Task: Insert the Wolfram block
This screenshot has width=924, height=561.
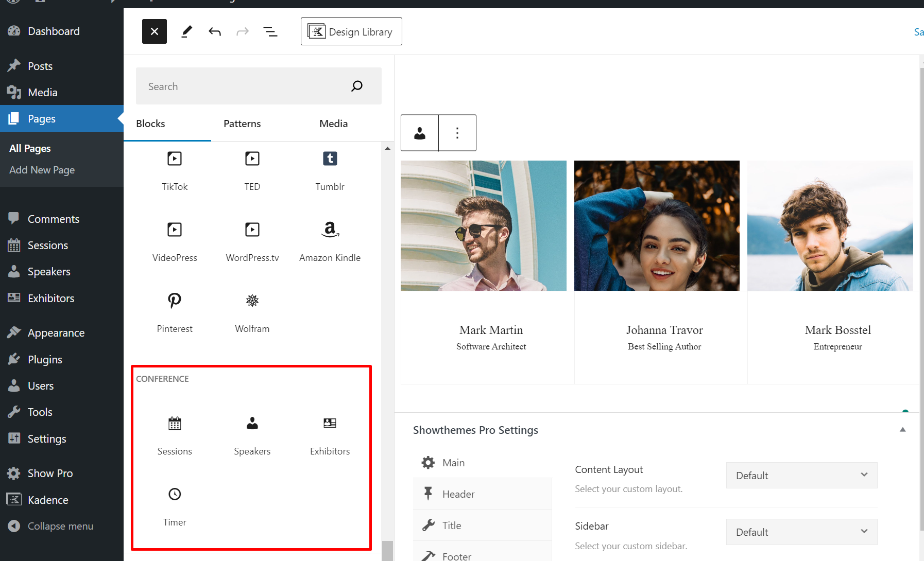Action: (252, 313)
